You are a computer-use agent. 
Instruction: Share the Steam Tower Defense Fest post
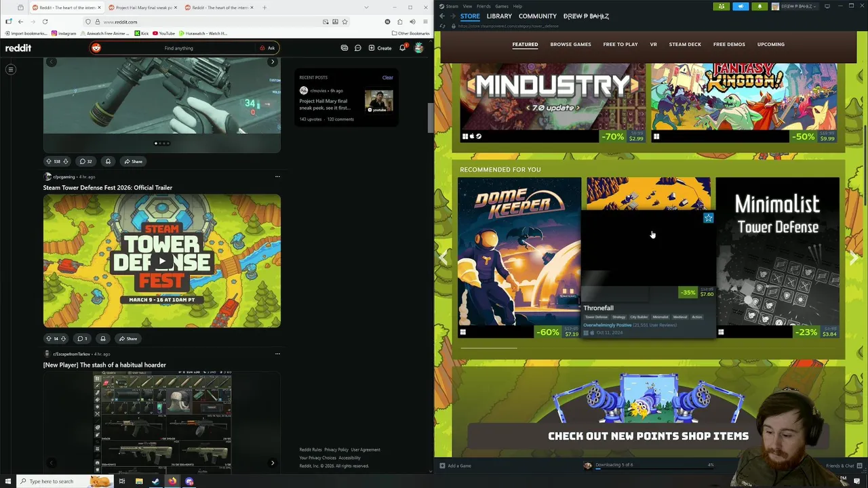click(x=127, y=338)
